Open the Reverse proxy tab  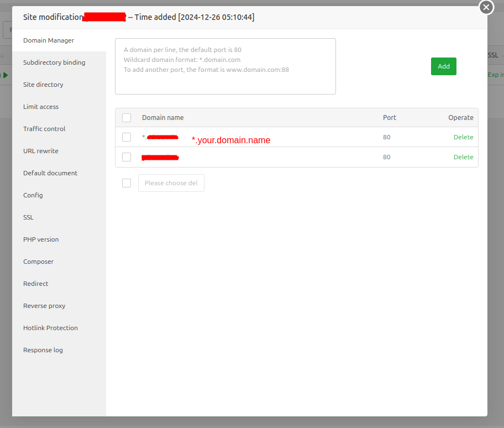coord(44,306)
